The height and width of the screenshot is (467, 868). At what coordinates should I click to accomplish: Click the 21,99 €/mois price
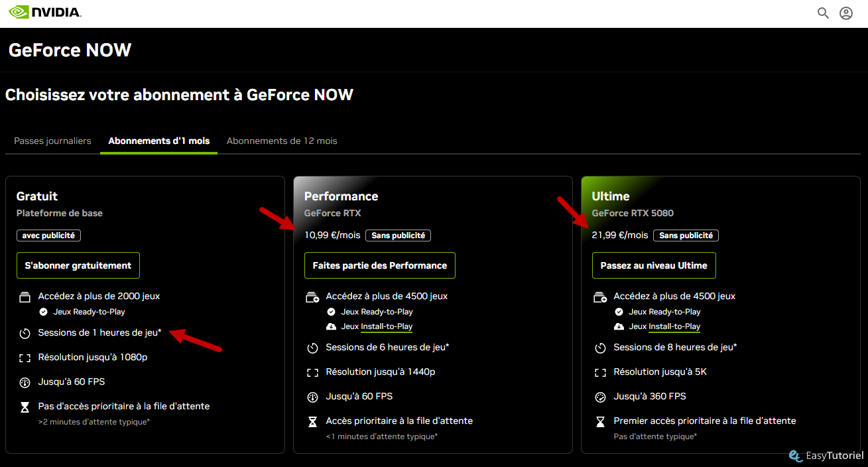point(620,235)
